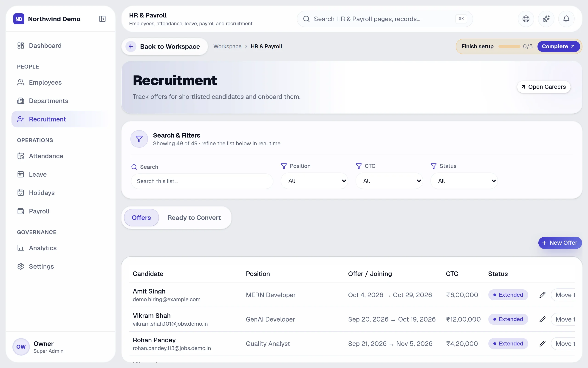Click Move button in Amit Singh's row
The height and width of the screenshot is (368, 588).
[x=563, y=295]
